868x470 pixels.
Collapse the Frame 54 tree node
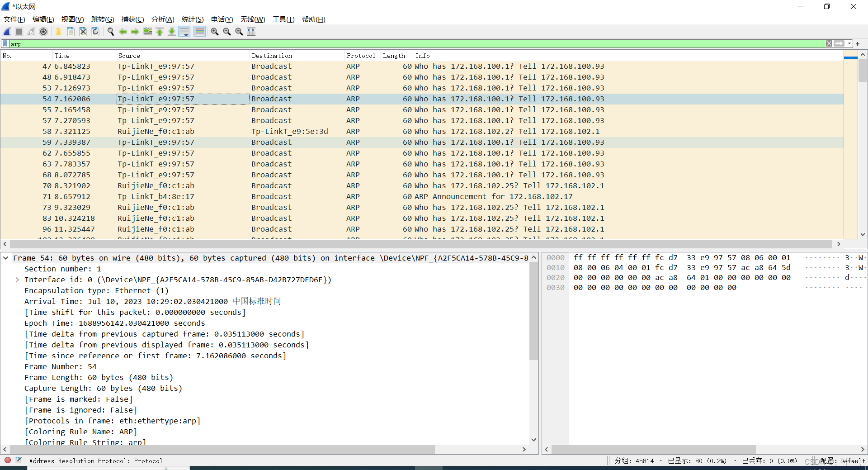pos(6,258)
